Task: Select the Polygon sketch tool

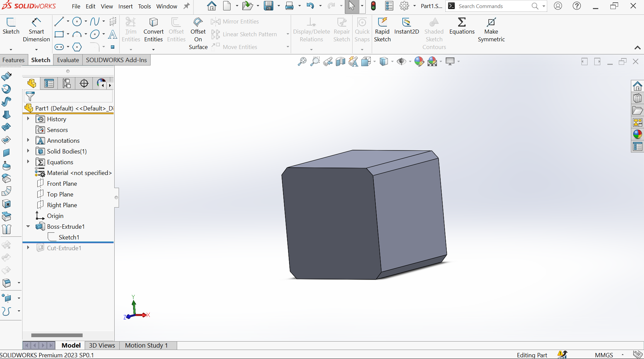Action: coord(77,47)
